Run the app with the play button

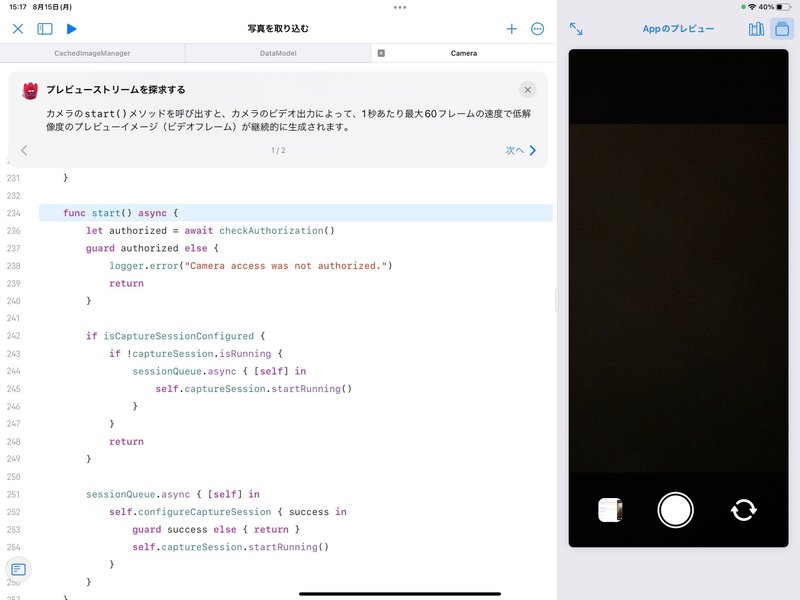(71, 29)
